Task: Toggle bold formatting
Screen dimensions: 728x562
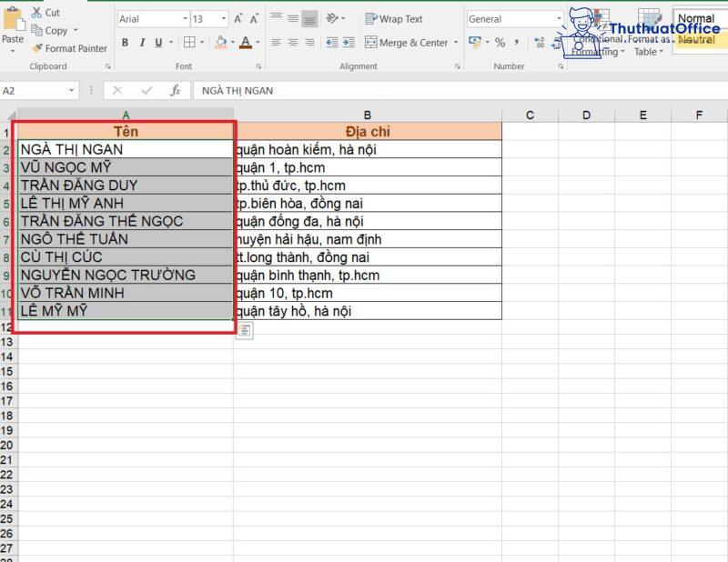Action: click(126, 43)
